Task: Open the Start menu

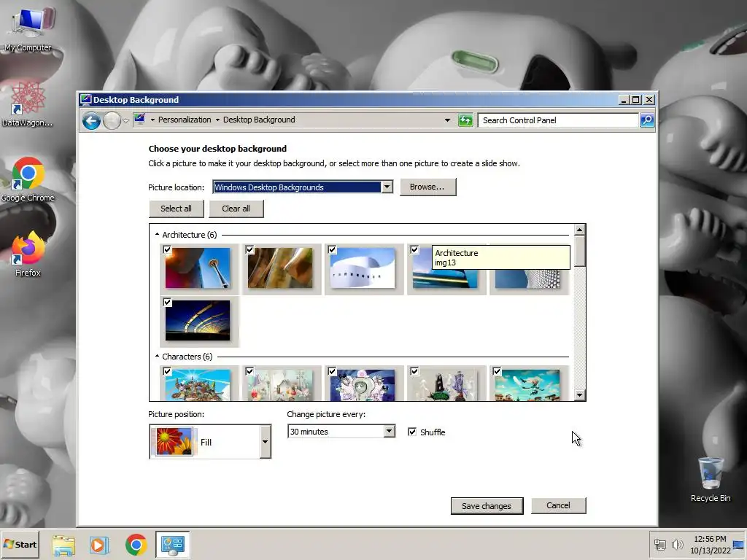Action: coord(20,544)
